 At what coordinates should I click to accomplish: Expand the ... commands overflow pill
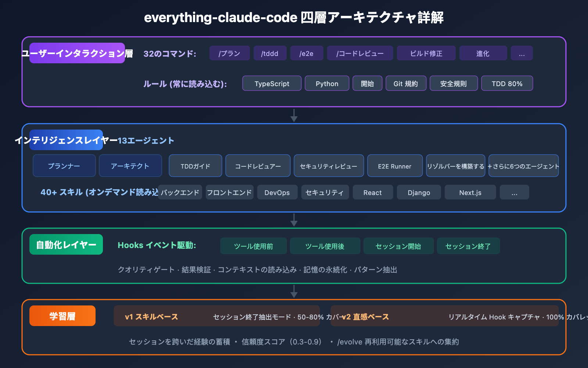click(521, 53)
